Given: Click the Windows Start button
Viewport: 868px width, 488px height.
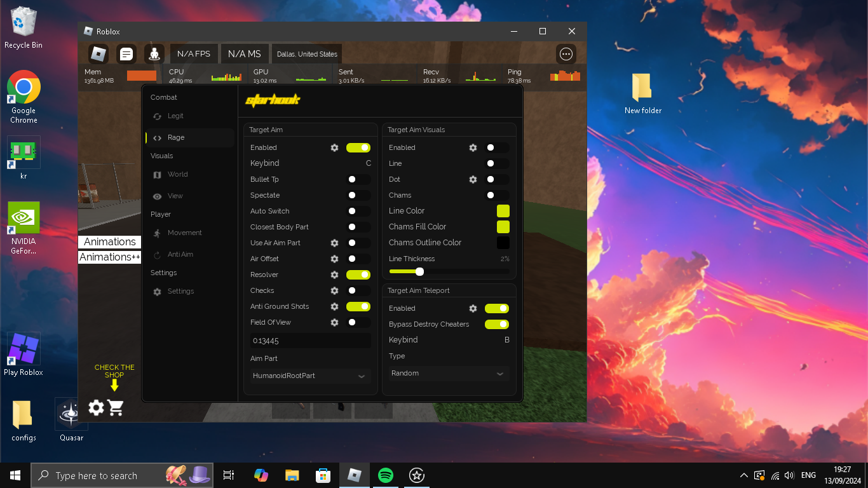Looking at the screenshot, I should coord(15,475).
